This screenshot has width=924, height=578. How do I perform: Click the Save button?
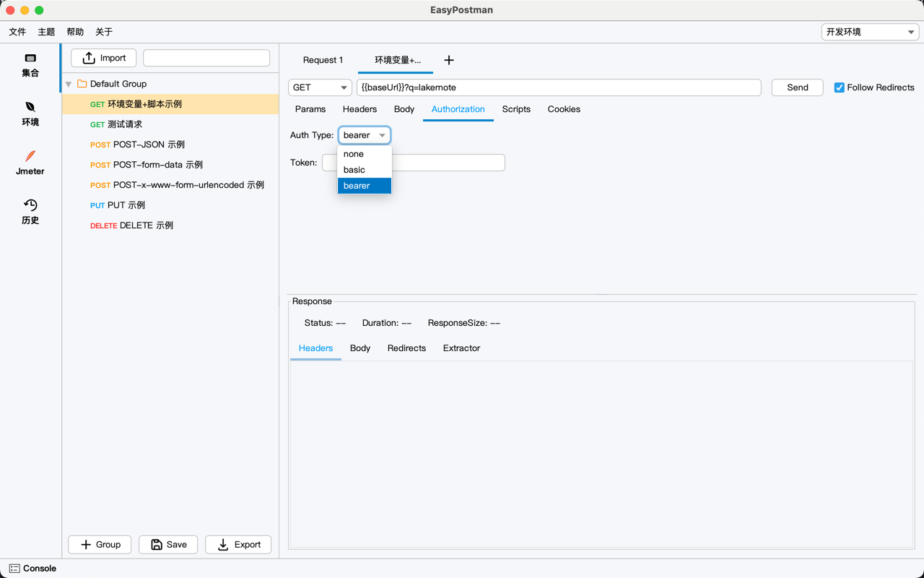tap(168, 545)
